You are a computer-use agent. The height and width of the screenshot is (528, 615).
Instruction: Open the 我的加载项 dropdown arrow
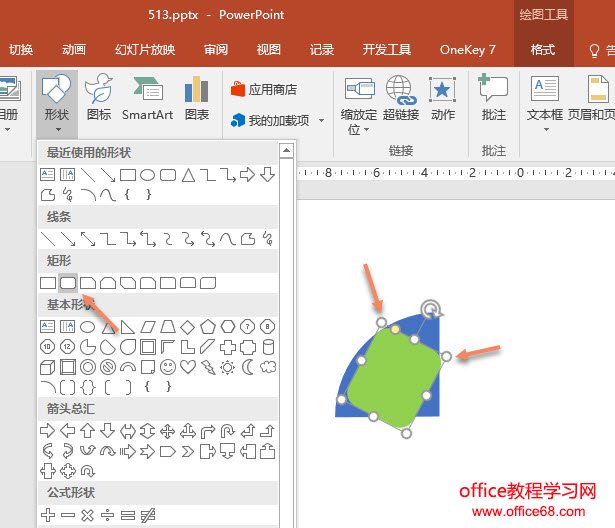pos(321,121)
